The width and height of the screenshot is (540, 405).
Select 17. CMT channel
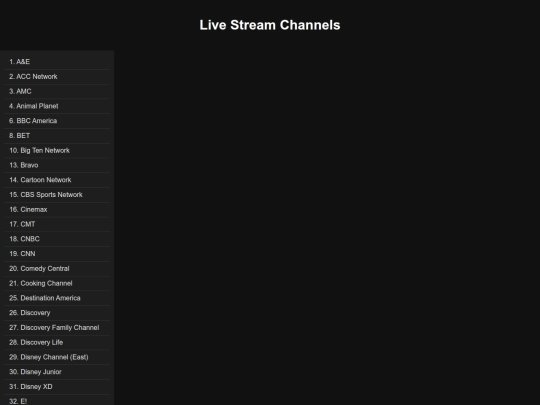coord(57,225)
